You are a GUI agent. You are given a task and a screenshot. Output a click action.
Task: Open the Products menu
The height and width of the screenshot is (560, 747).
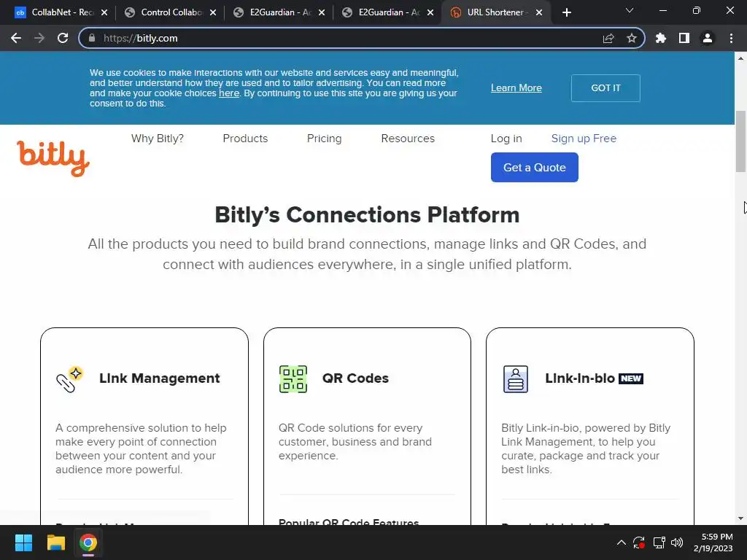pyautogui.click(x=245, y=139)
